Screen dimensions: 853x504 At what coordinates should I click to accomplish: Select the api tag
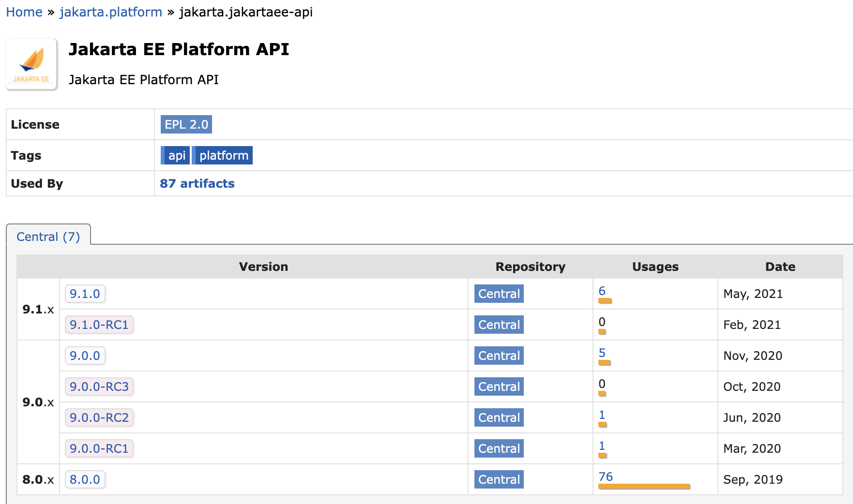[176, 155]
